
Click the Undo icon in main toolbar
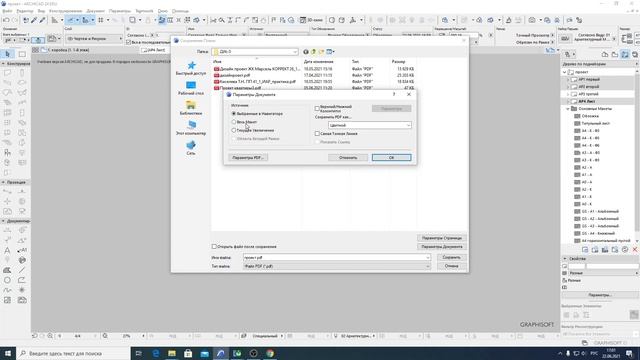[7, 20]
